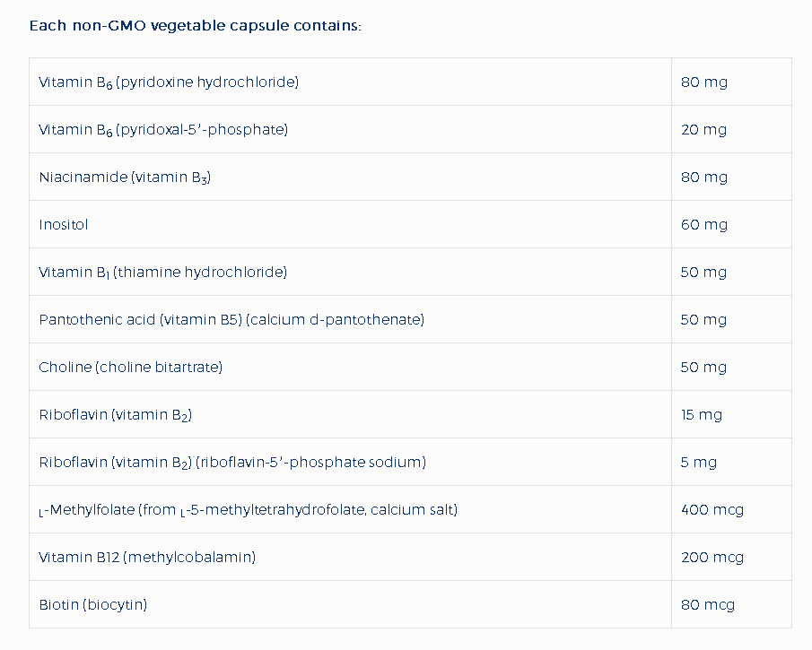
Task: Click the 5 mg dosage cell
Action: pos(698,463)
